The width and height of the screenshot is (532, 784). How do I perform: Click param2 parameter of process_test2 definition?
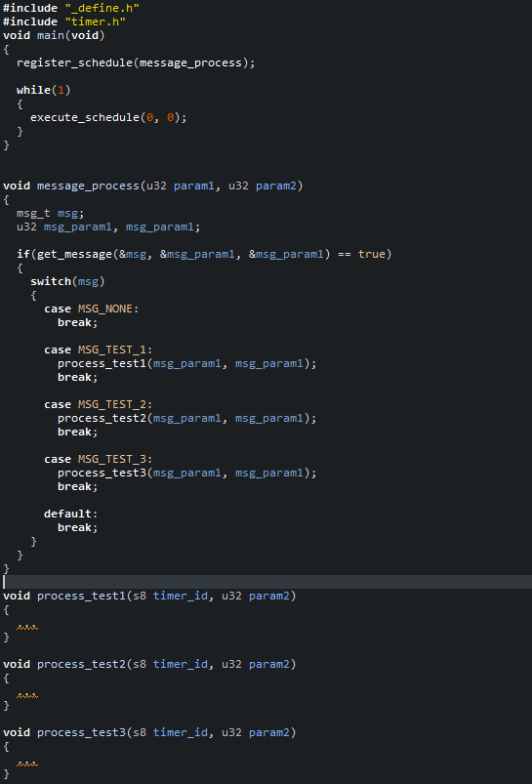pos(269,664)
